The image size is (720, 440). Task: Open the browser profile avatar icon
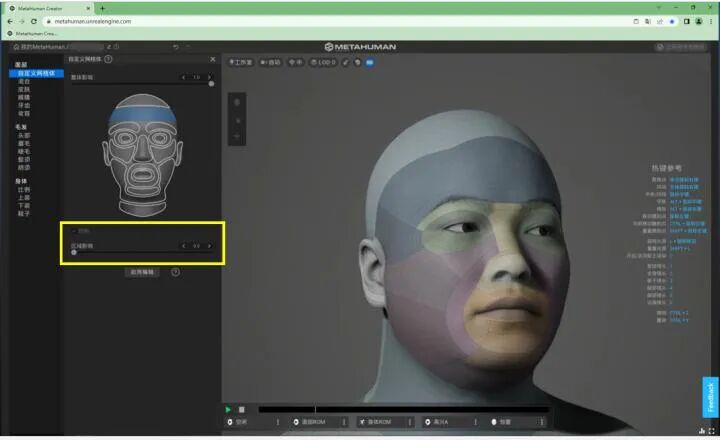coord(698,21)
